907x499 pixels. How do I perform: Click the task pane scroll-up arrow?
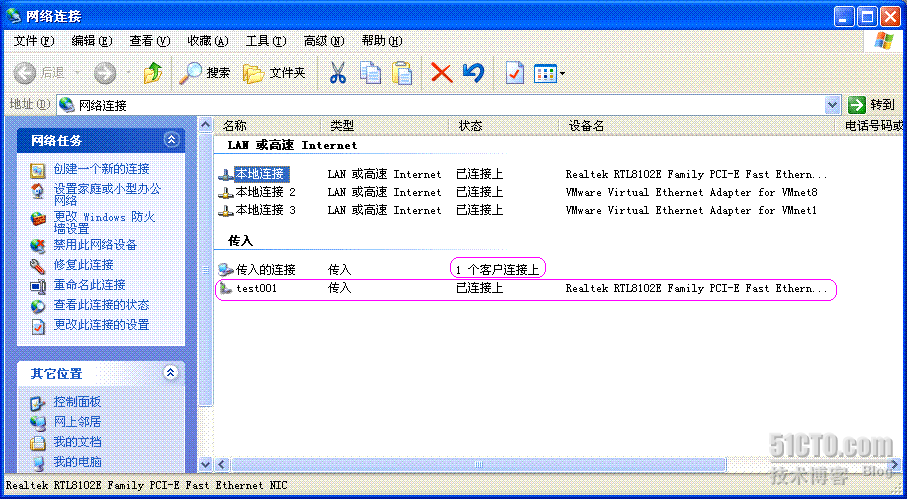coord(205,124)
